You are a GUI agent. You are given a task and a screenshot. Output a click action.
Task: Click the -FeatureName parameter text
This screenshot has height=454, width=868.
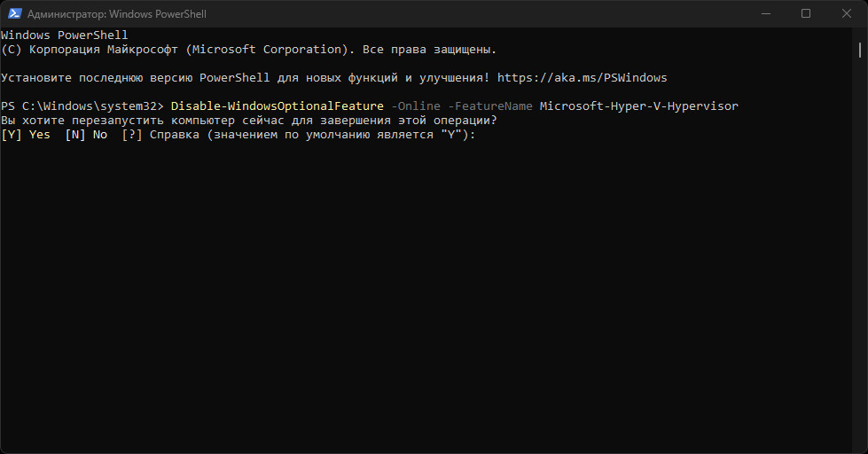(490, 106)
